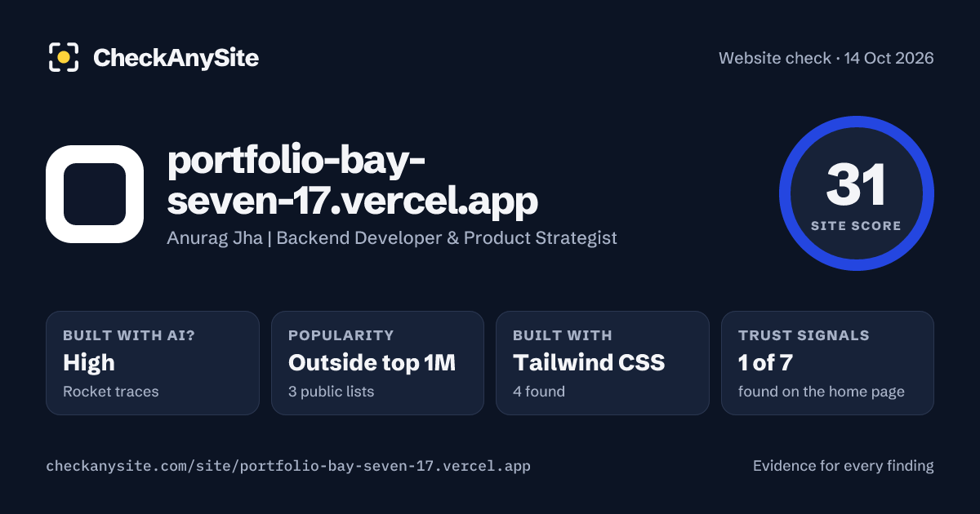Click the CheckAnySite brand name
Screen dimensions: 980x514
176,58
